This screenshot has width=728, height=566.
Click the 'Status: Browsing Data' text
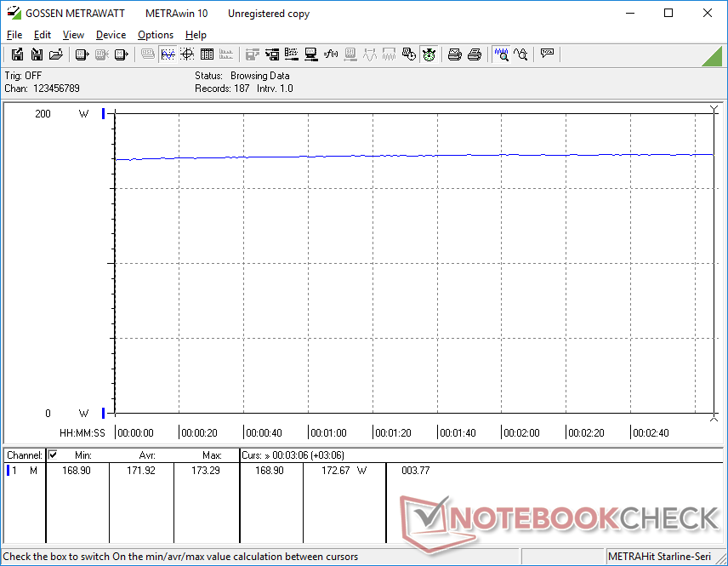coord(242,75)
